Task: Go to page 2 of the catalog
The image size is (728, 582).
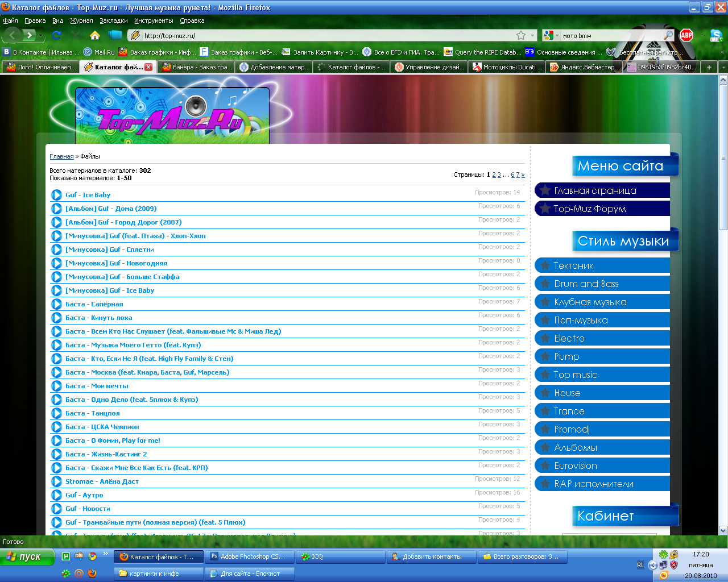Action: click(x=494, y=175)
